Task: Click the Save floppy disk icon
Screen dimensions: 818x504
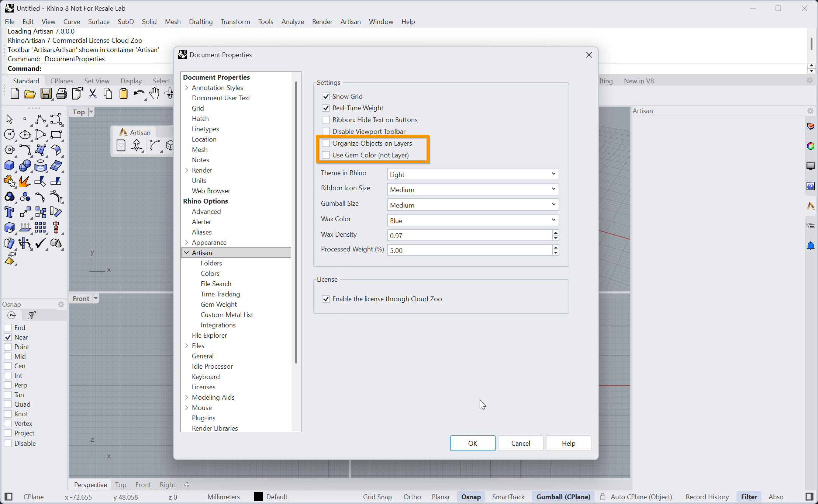Action: [46, 94]
